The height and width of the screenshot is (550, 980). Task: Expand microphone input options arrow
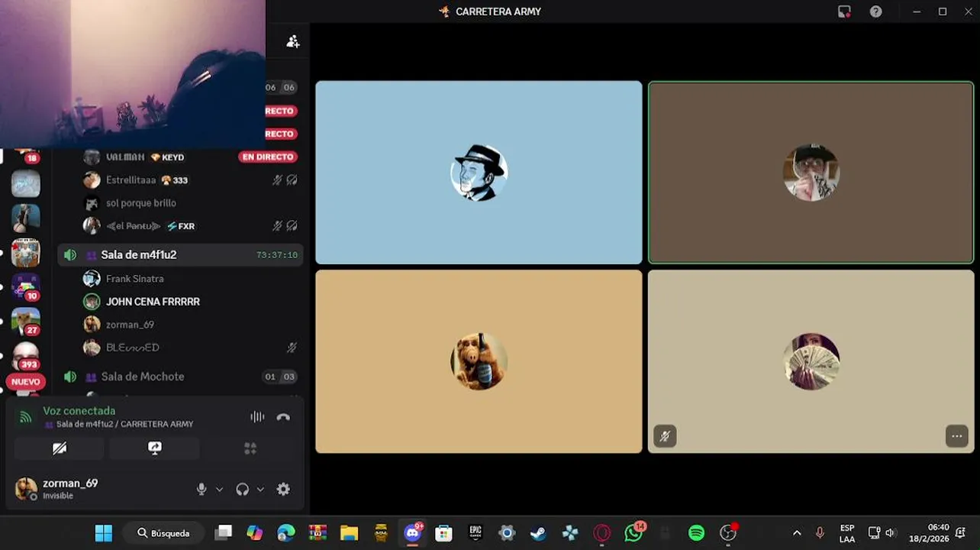point(219,490)
